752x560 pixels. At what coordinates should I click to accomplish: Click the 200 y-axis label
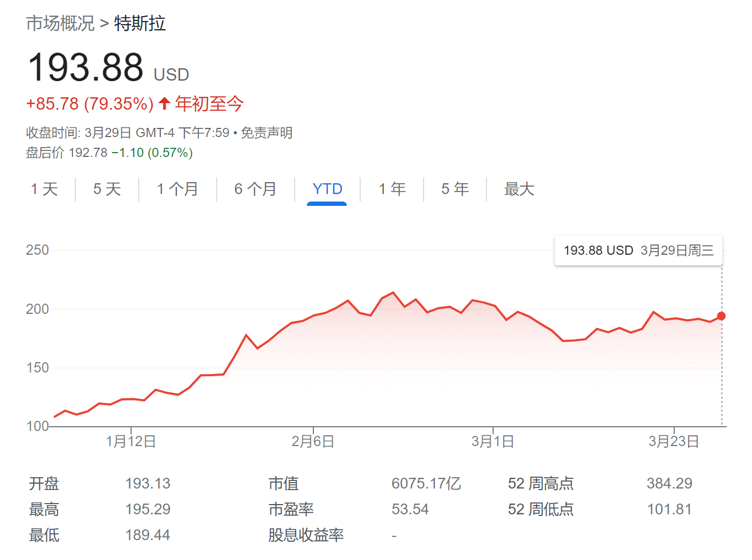click(37, 309)
